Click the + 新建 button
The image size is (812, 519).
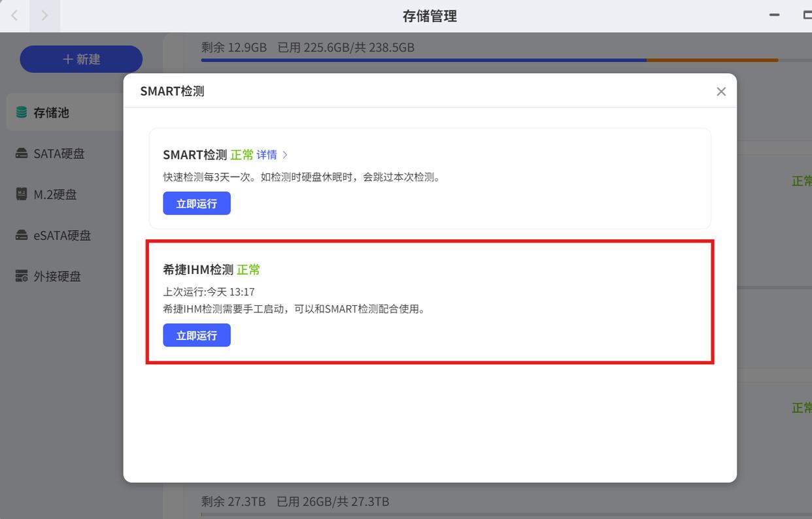click(81, 59)
